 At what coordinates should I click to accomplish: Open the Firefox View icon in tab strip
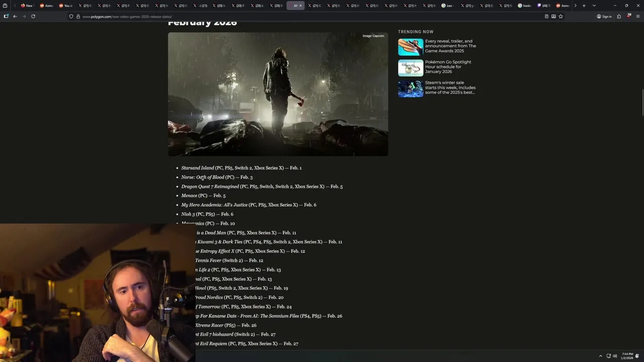click(x=5, y=6)
